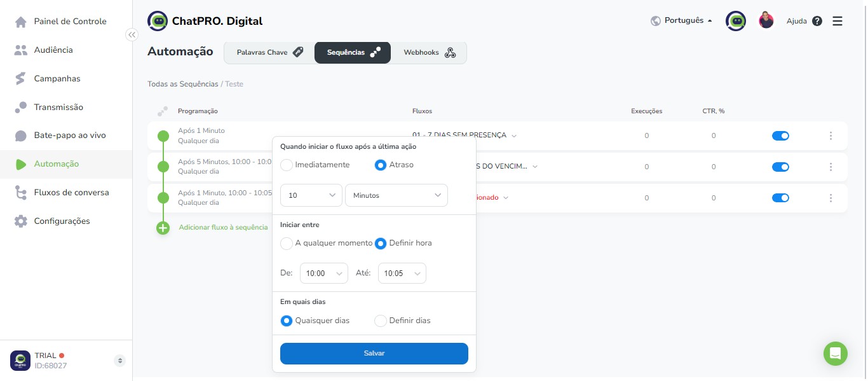The image size is (868, 381).
Task: Open three-dot menu for the Após 5 Minutos row
Action: (x=831, y=167)
